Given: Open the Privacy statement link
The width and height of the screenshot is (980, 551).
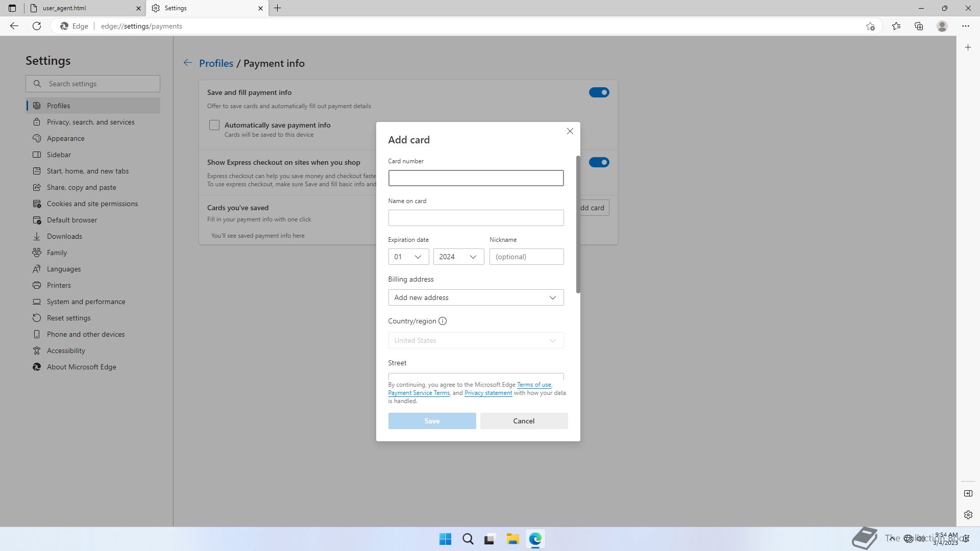Looking at the screenshot, I should (x=488, y=393).
